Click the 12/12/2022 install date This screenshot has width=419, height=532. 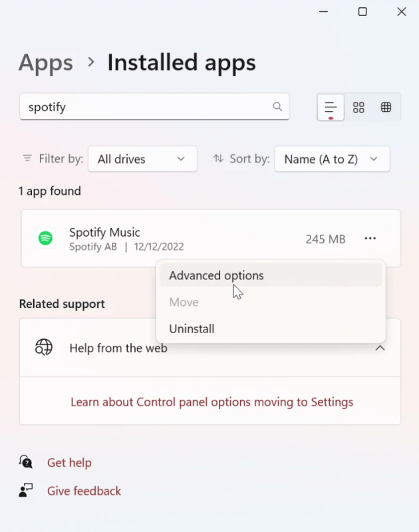(x=159, y=247)
